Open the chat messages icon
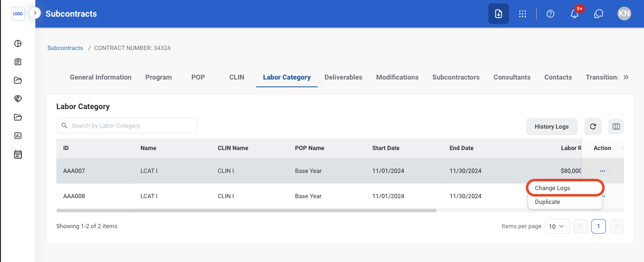 coord(599,14)
